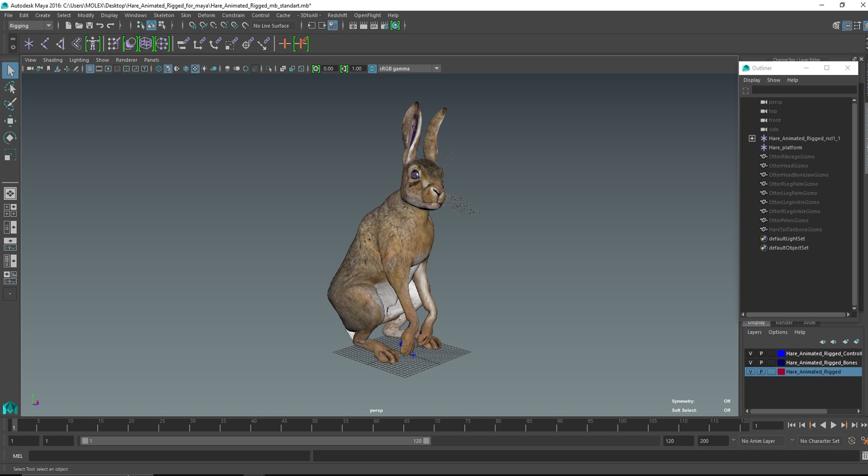Screen dimensions: 868x476
Task: Toggle visibility of Hare_Animated_Rigged_Controll layer
Action: coord(750,353)
